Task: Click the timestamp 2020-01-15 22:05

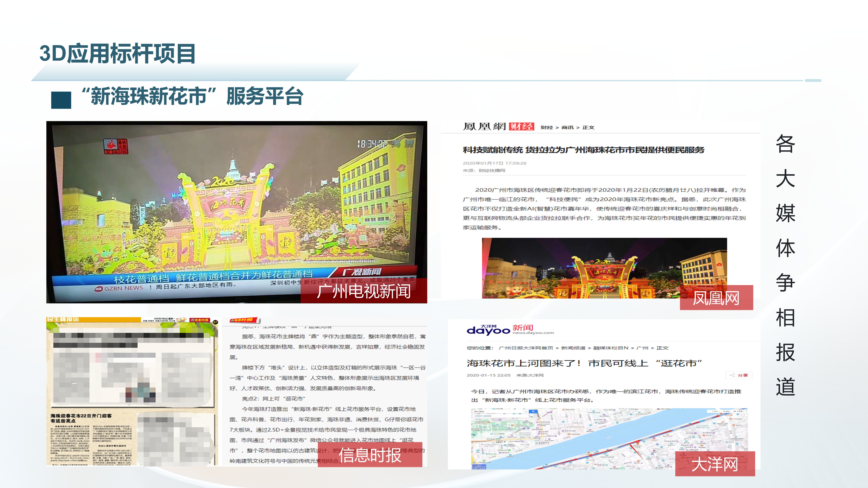Action: (x=488, y=375)
